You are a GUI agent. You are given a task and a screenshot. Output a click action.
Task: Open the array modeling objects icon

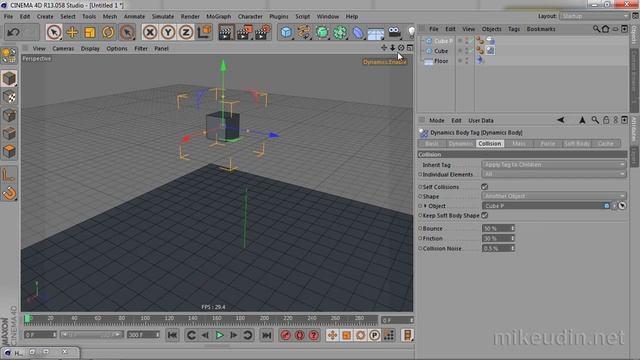pyautogui.click(x=340, y=32)
